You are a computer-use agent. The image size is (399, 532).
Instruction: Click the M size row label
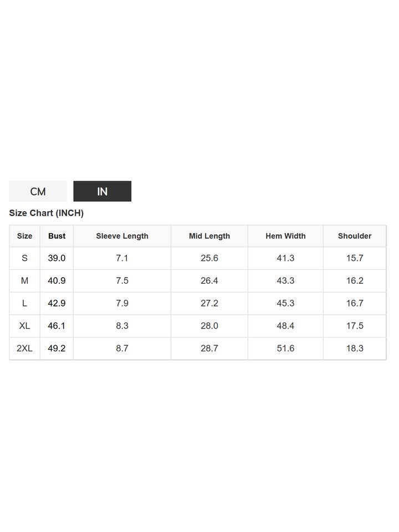coord(24,281)
